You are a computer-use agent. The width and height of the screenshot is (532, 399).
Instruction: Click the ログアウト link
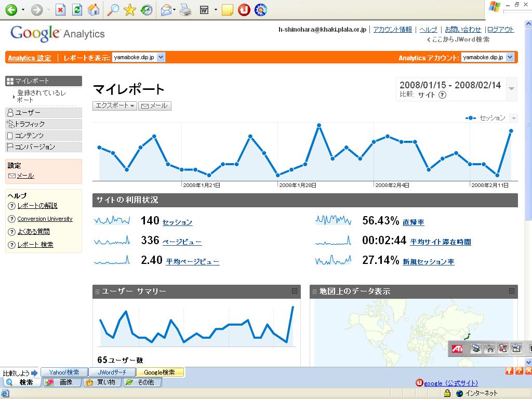coord(500,30)
